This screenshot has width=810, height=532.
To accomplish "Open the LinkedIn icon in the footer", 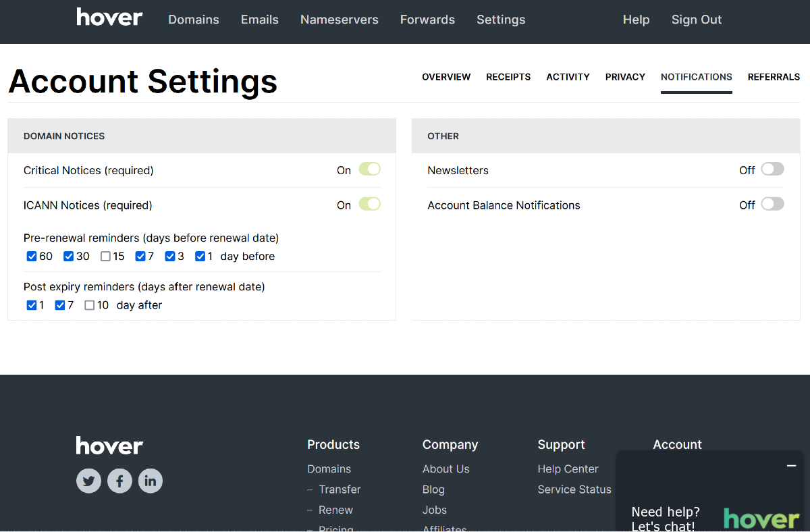I will [151, 481].
